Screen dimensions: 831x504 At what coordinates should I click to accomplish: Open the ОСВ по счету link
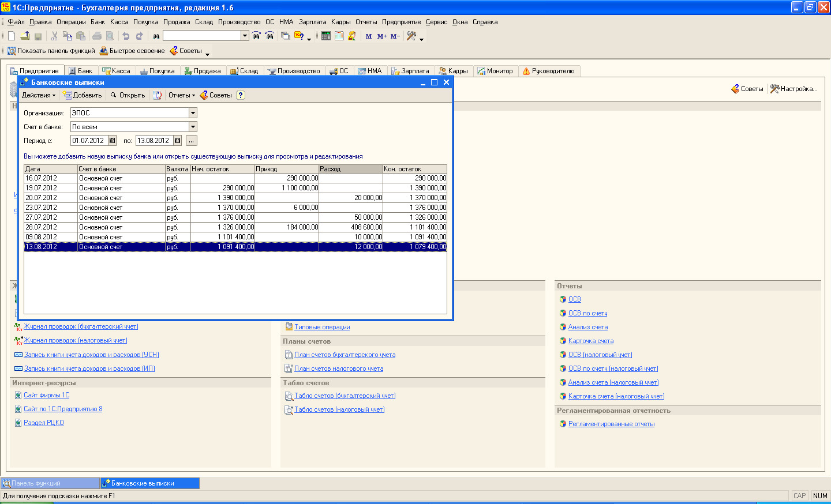point(587,313)
